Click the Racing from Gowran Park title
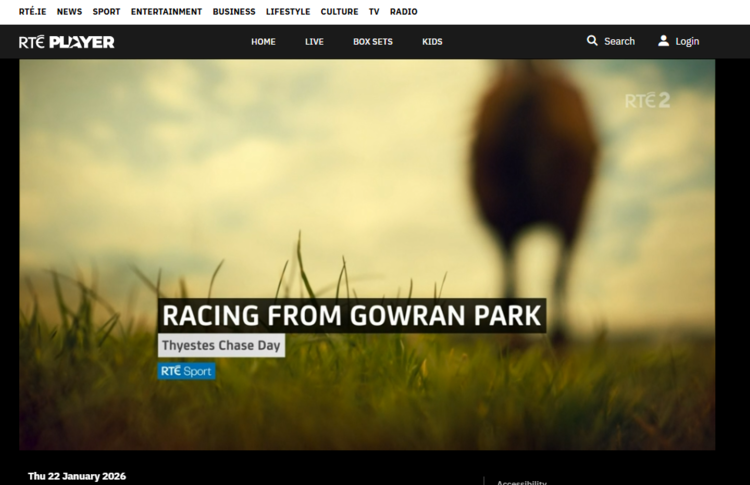750x485 pixels. (x=352, y=316)
